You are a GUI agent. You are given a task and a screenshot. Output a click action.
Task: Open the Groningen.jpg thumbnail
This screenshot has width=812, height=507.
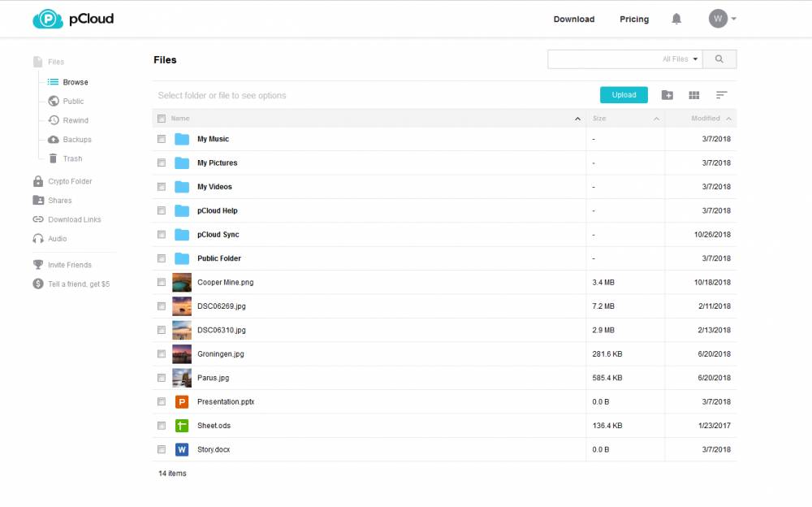(x=182, y=353)
